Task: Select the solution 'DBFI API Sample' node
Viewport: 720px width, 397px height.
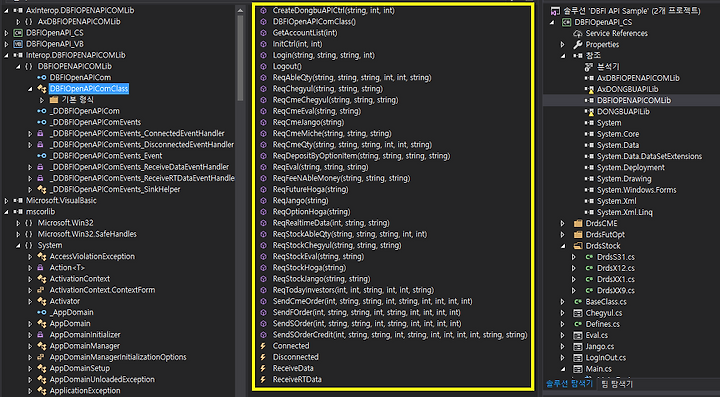Action: [631, 11]
